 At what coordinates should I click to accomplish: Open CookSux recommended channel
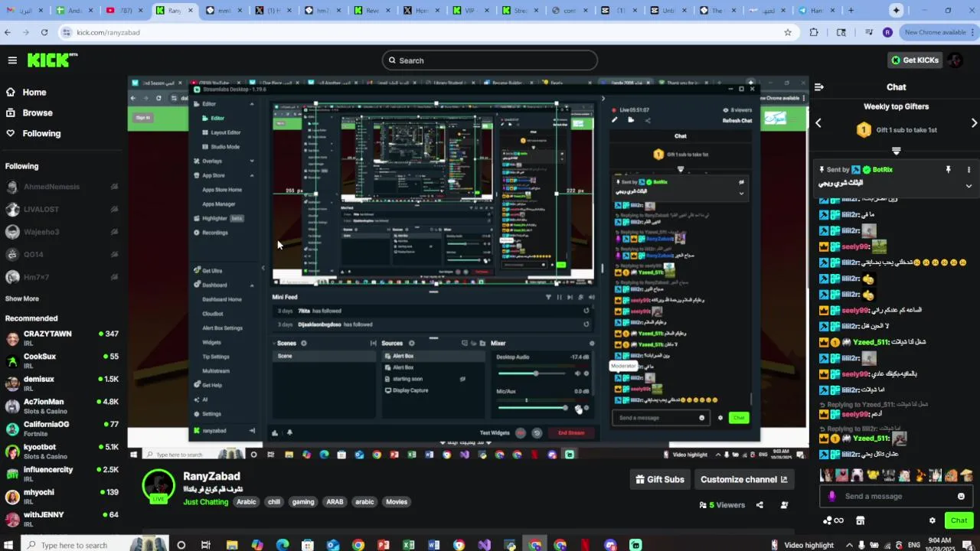click(x=61, y=361)
